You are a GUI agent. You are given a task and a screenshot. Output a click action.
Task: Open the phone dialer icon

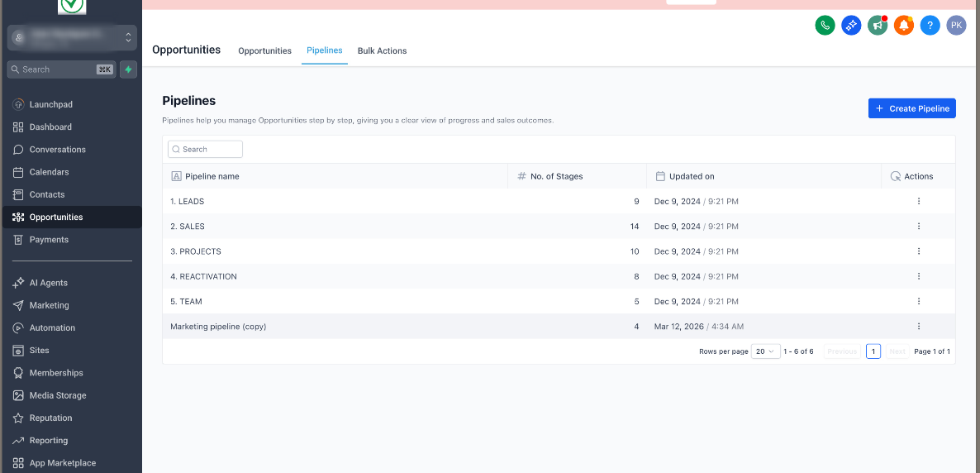825,26
